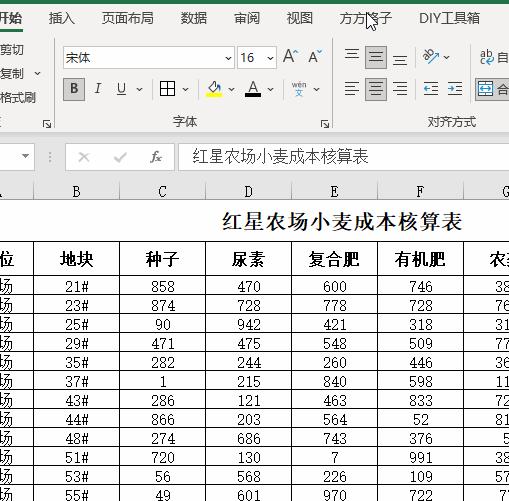Click Decrease Indent icon

[431, 89]
